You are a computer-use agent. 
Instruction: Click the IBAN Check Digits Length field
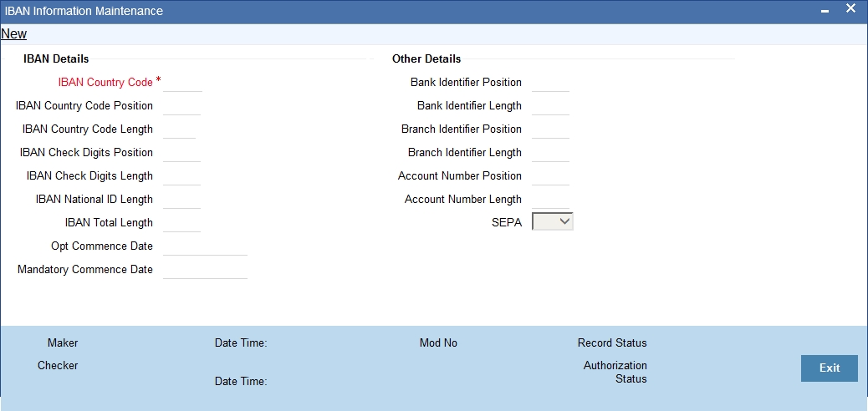[x=181, y=176]
